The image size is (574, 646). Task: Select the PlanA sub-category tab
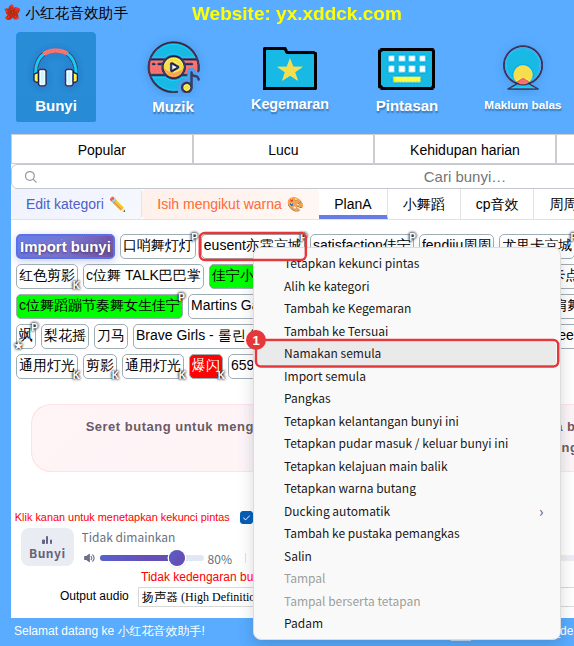pos(353,204)
